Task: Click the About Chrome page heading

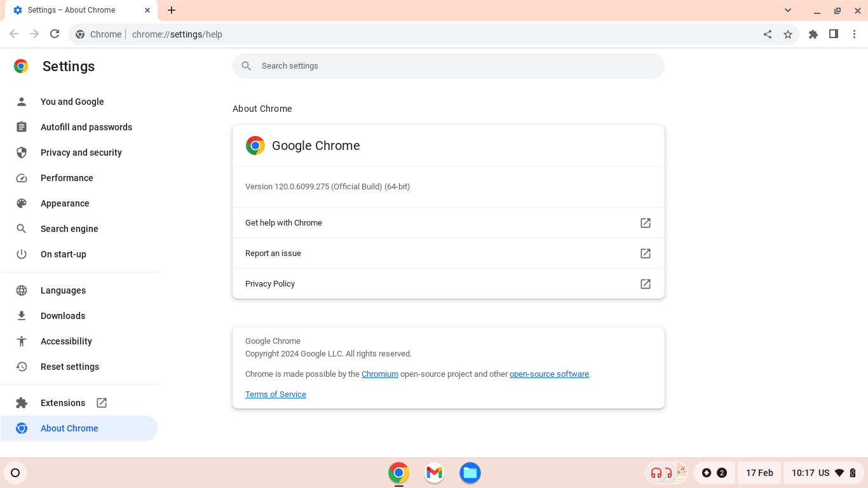Action: [x=262, y=109]
